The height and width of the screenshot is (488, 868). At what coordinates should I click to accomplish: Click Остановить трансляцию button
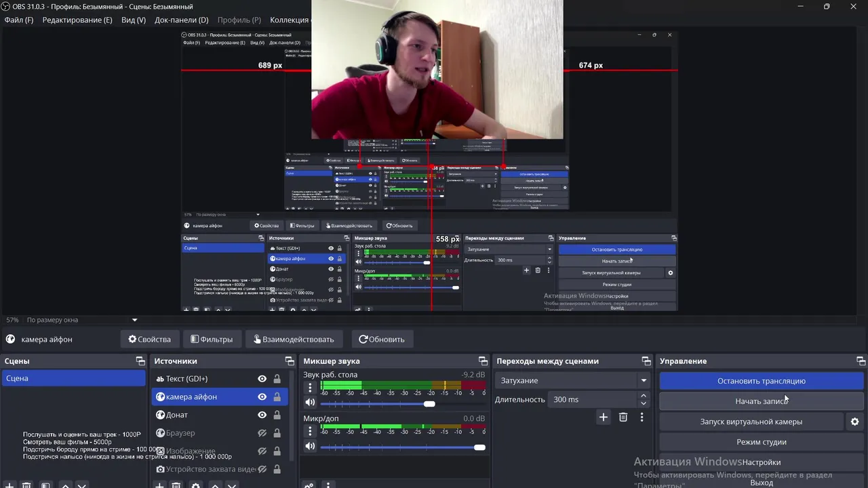tap(762, 381)
